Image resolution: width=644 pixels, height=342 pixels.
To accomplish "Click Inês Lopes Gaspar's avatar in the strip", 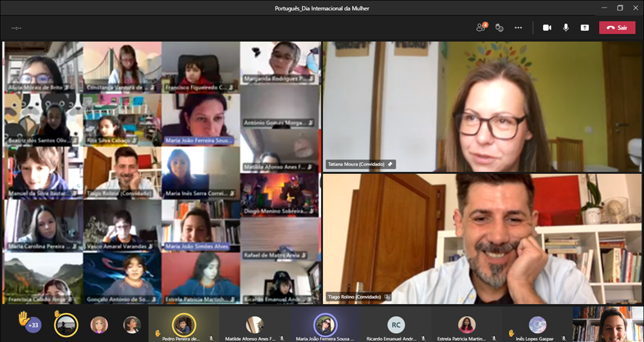I will tap(538, 324).
